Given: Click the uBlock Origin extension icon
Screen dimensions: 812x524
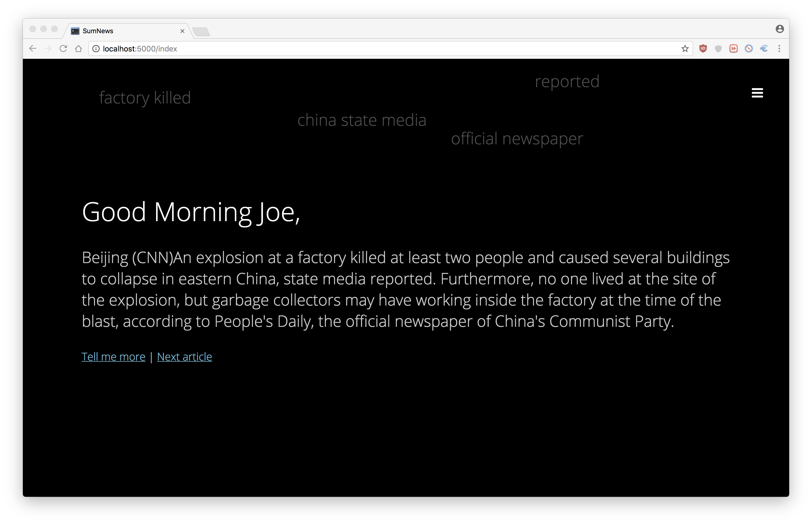Looking at the screenshot, I should point(703,49).
